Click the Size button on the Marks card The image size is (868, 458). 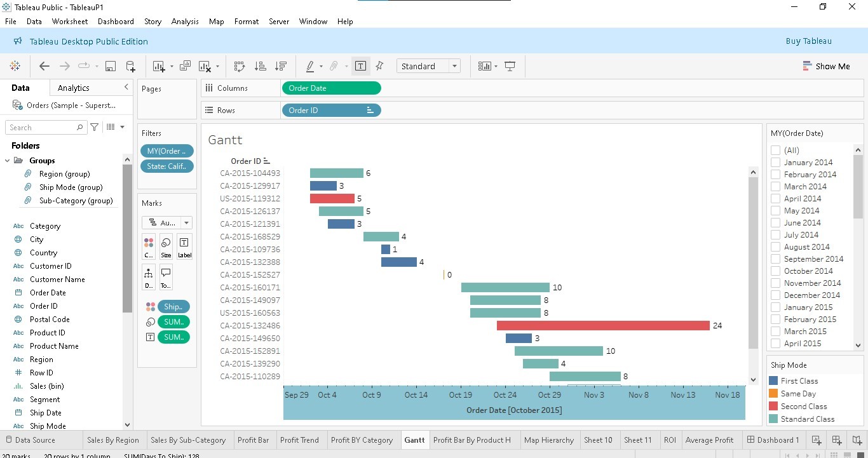click(x=165, y=246)
